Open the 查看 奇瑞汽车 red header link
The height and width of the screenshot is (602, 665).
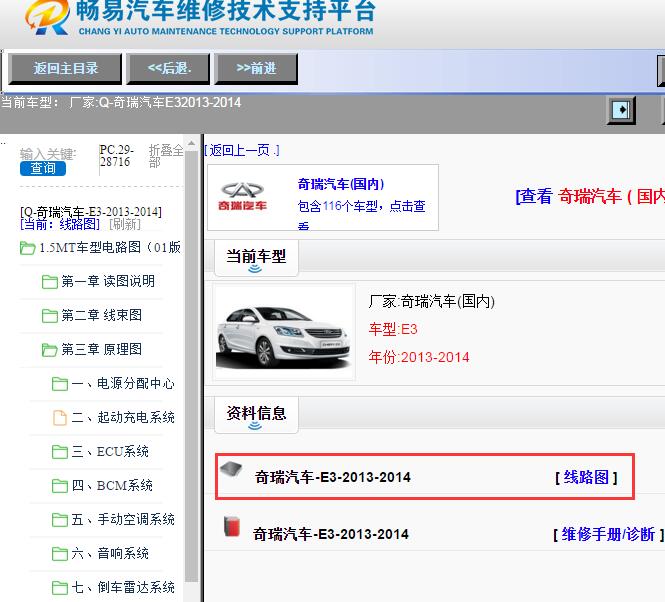point(590,196)
